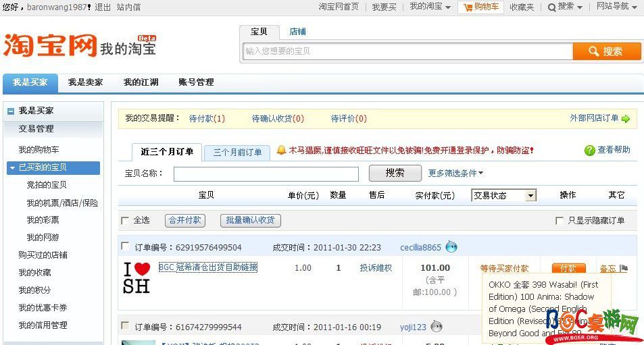644x345 pixels.
Task: Tick checkbox for order 61674279999544
Action: coord(125,325)
